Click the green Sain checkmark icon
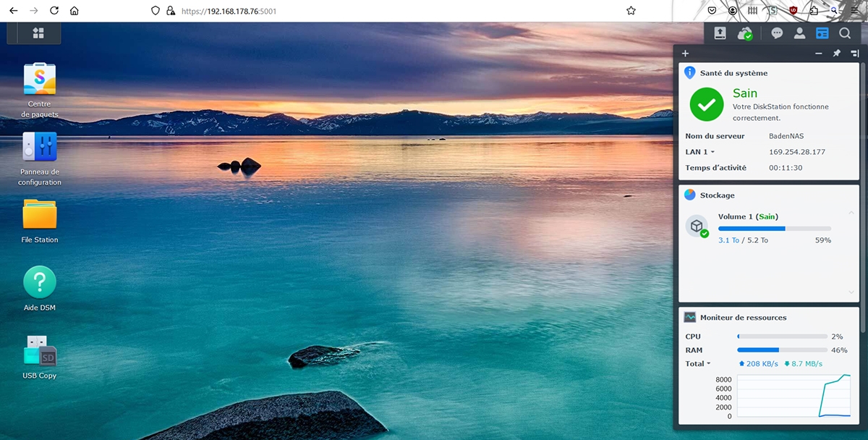 click(707, 105)
